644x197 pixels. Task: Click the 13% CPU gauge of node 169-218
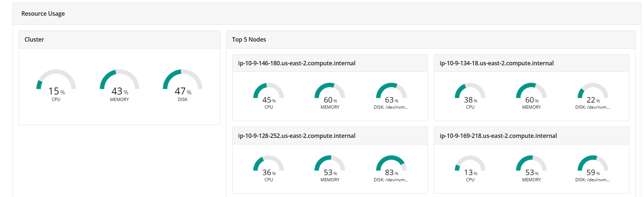click(x=470, y=169)
